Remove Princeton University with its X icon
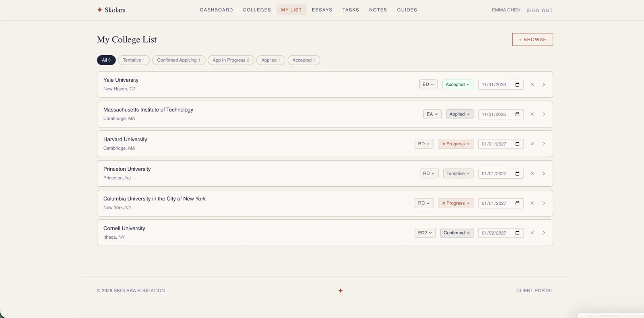The height and width of the screenshot is (318, 644). coord(532,173)
